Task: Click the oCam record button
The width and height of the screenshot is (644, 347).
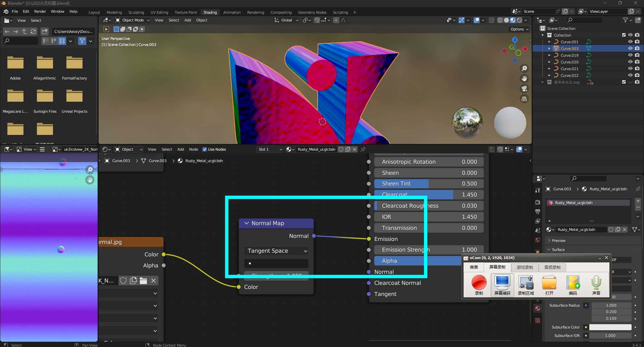Action: 479,285
